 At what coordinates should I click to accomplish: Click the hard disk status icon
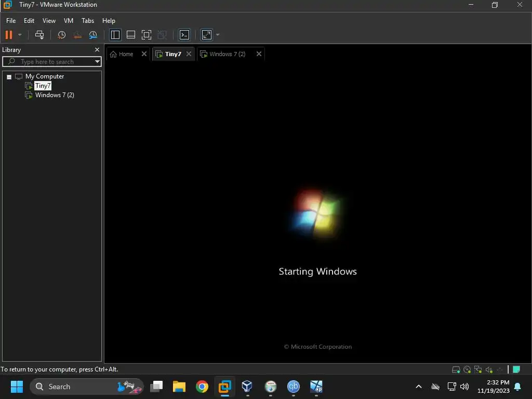coord(456,369)
